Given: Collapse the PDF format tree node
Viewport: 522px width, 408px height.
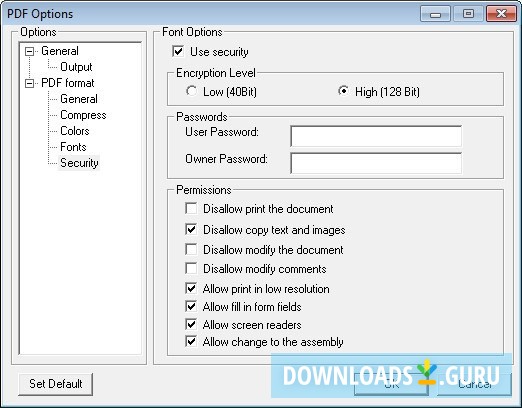Looking at the screenshot, I should point(30,83).
